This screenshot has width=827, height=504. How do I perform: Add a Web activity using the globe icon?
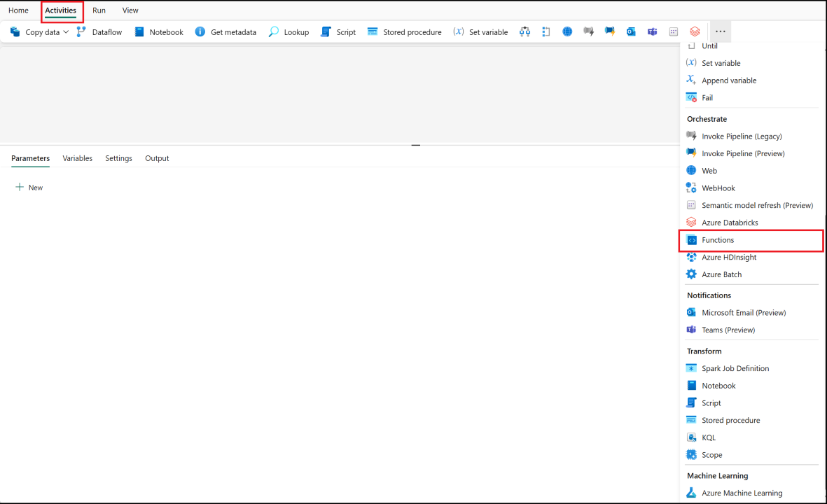tap(567, 31)
